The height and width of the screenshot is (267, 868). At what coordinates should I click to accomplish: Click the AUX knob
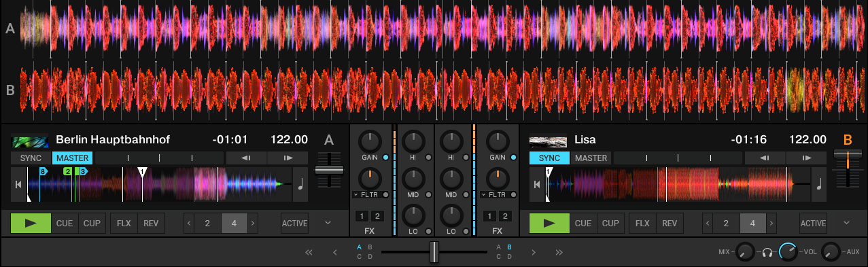pos(831,252)
